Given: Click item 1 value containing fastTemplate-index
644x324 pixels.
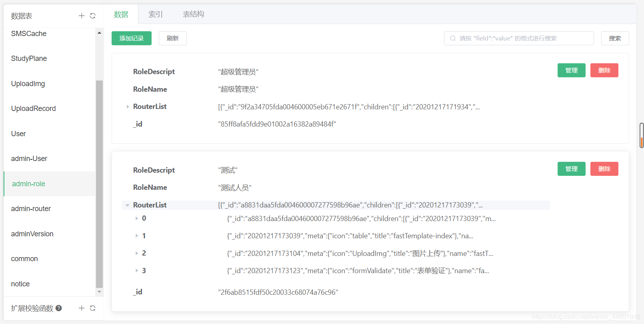Looking at the screenshot, I should point(350,236).
